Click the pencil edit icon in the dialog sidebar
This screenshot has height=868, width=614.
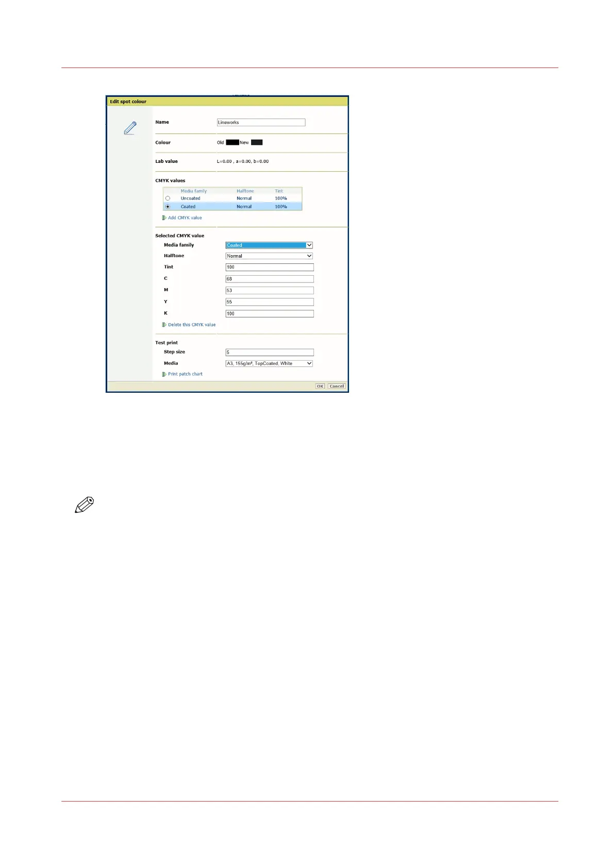click(x=130, y=128)
